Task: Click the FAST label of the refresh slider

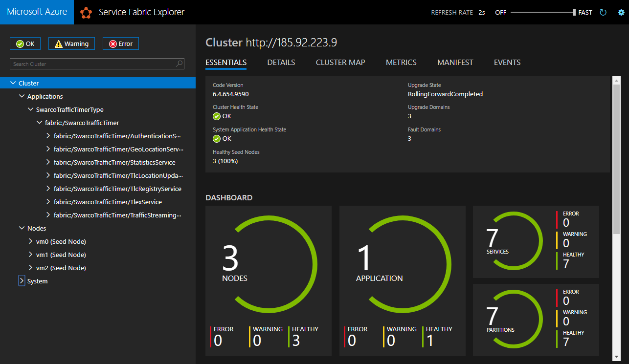Action: tap(585, 13)
